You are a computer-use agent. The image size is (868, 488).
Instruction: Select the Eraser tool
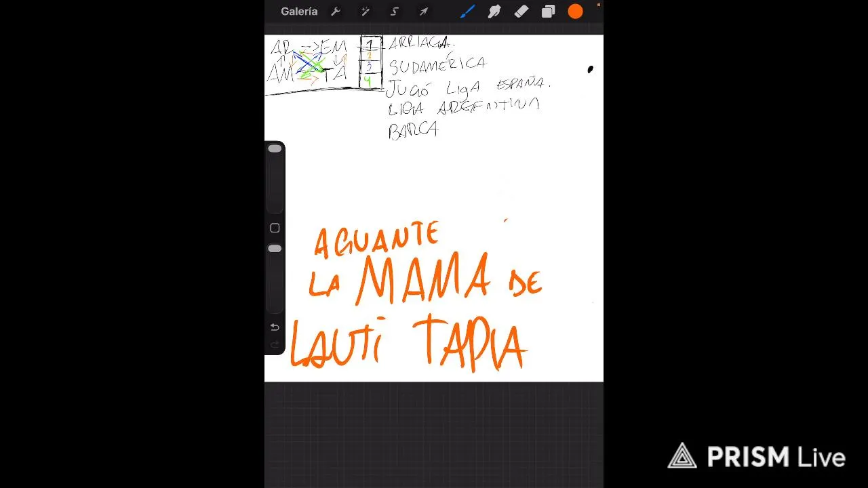pyautogui.click(x=521, y=12)
